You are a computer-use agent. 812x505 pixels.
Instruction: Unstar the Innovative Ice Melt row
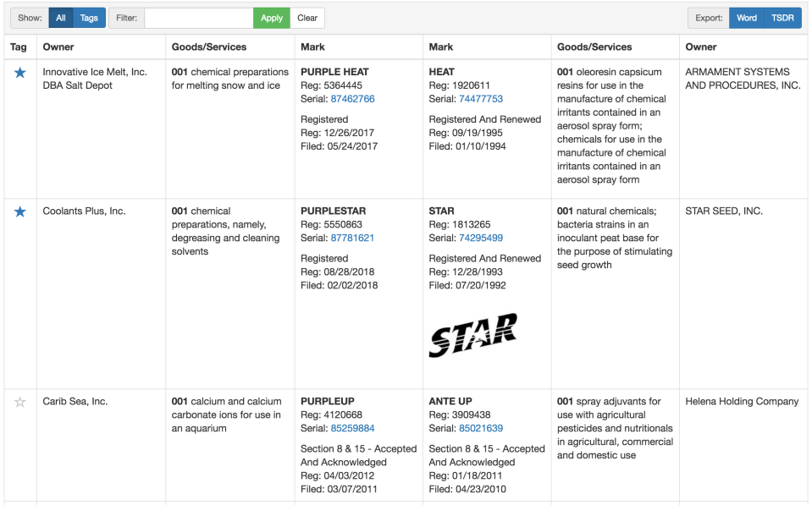(x=20, y=73)
